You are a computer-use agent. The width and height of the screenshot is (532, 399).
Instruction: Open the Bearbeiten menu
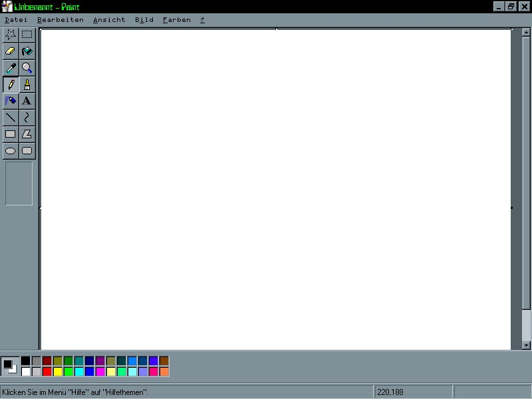coord(61,20)
